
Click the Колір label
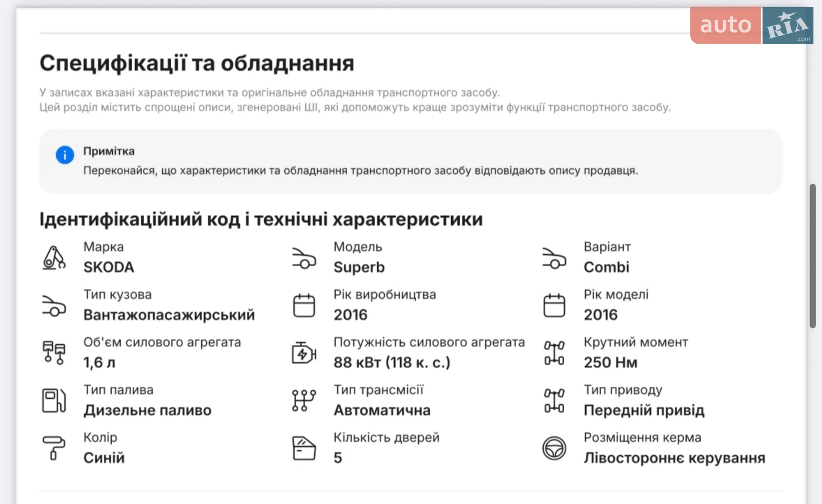pos(100,438)
